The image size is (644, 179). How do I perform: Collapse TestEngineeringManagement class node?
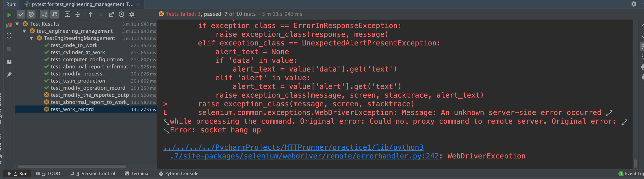pos(31,38)
